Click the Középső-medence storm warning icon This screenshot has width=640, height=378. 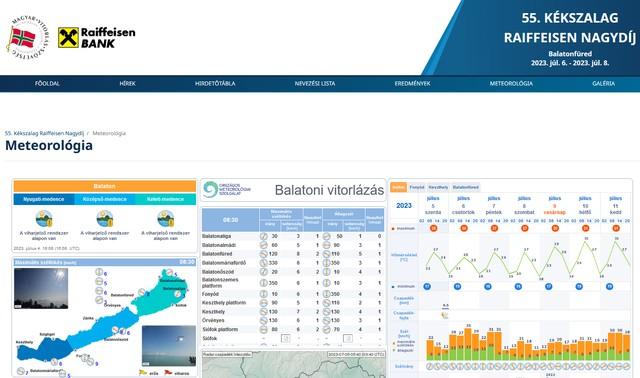coord(104,219)
